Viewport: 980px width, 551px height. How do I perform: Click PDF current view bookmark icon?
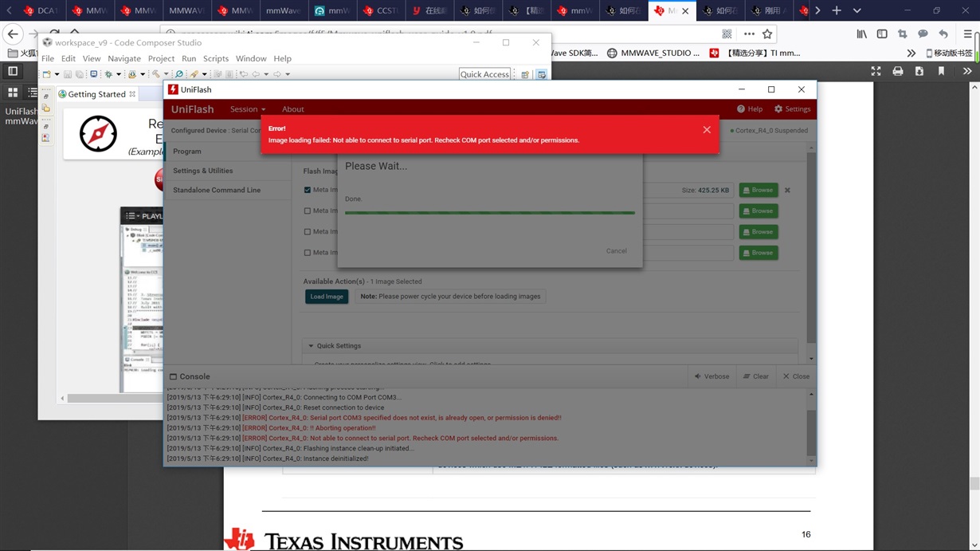[941, 71]
